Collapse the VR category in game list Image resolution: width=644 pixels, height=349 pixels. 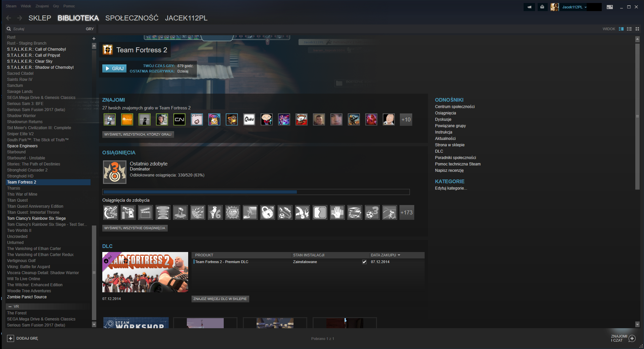10,307
